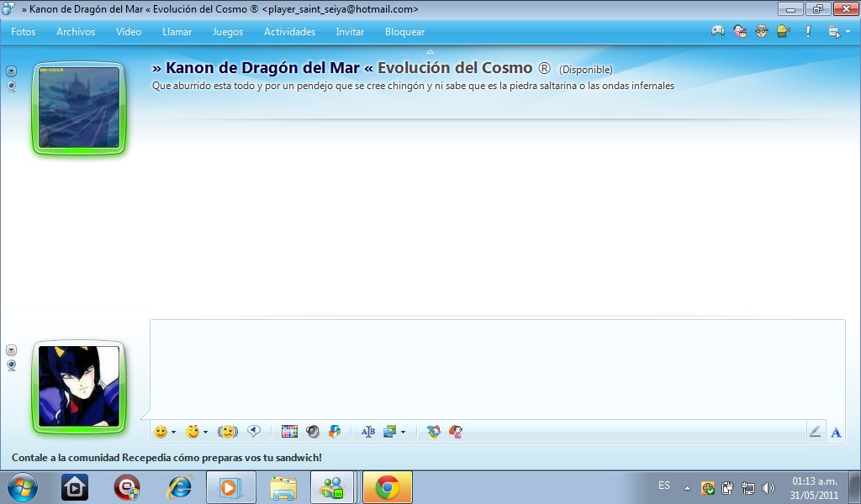861x504 pixels.
Task: Expand the top-right options dropdown arrow
Action: 848,32
